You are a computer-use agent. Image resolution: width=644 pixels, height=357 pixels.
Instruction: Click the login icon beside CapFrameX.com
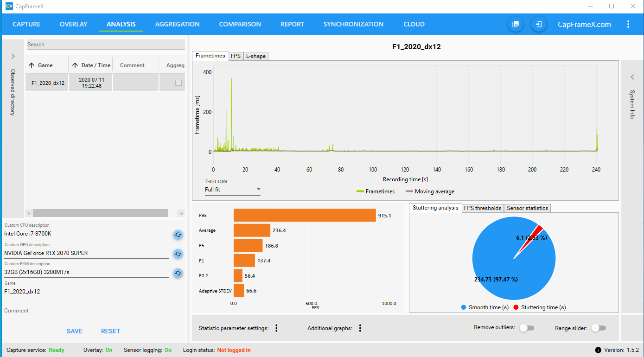539,24
